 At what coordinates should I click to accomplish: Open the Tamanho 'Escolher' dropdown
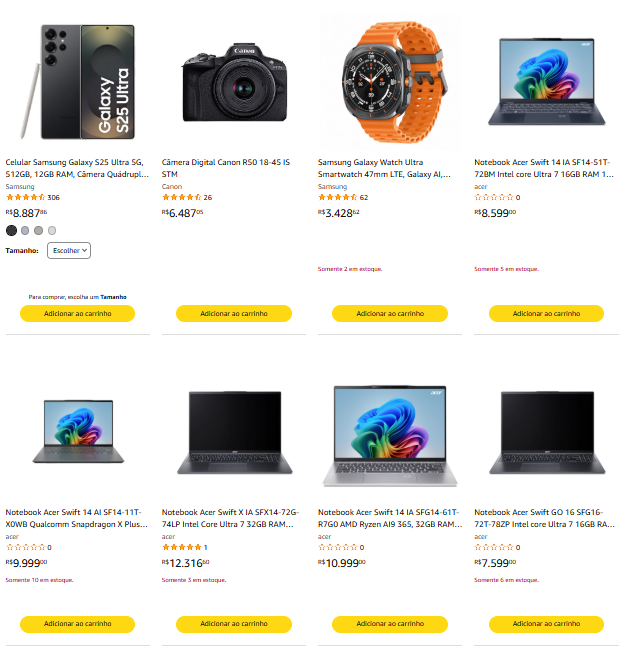point(69,250)
